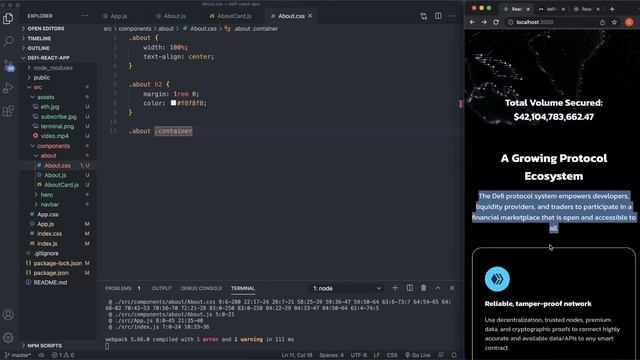Open the Manage gear icon

[8, 338]
